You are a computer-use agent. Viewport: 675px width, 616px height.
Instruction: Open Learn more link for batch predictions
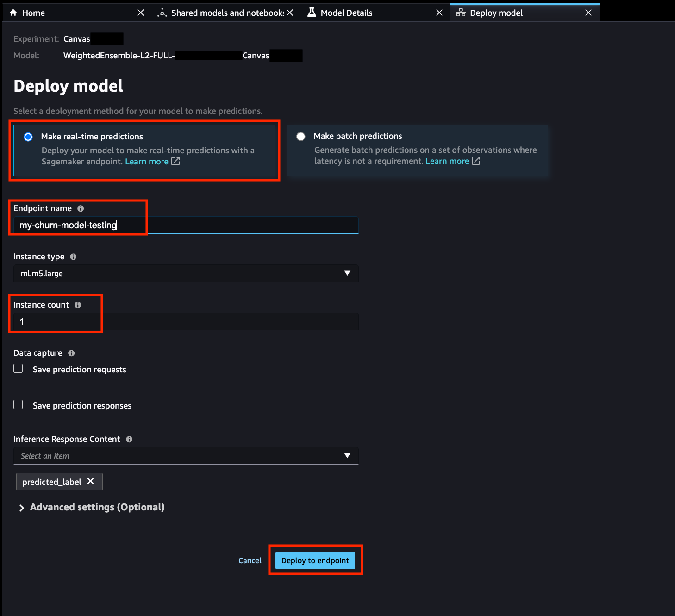447,161
